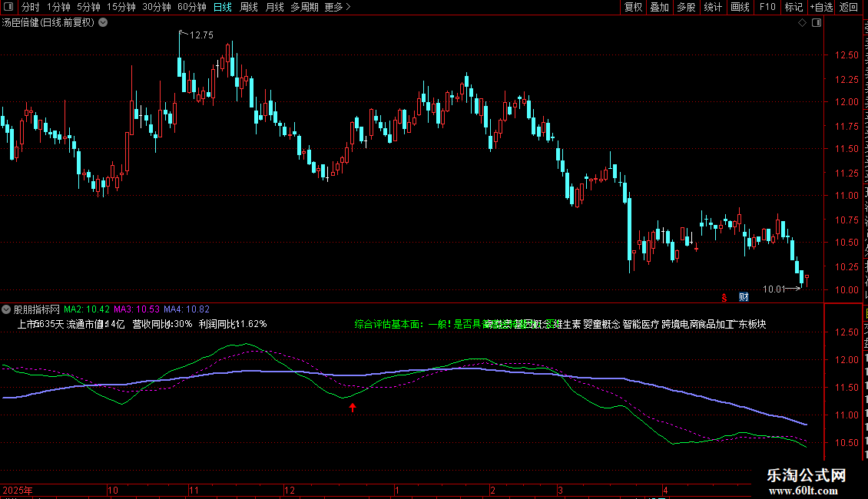
Task: Switch to 周线 weekly chart
Action: point(249,7)
